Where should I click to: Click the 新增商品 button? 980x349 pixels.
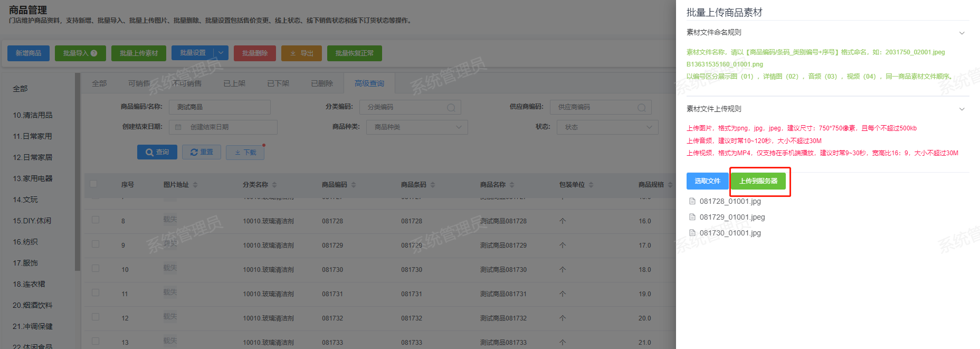[28, 53]
